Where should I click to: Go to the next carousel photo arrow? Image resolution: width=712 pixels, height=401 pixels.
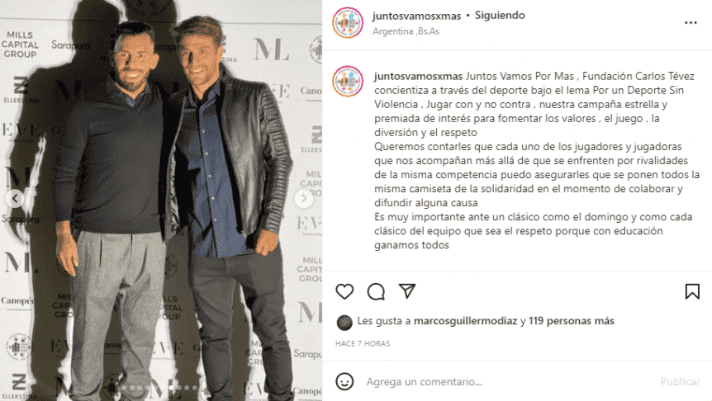(304, 198)
